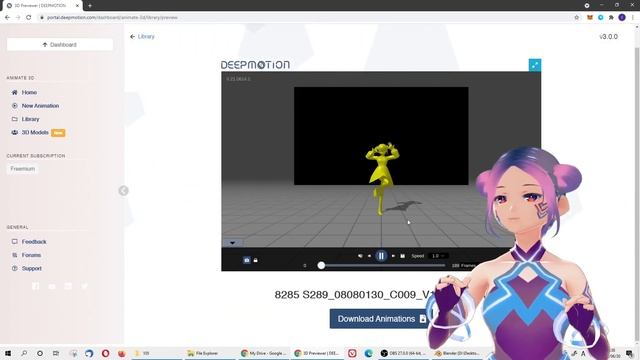Viewport: 640px width, 360px height.
Task: Click the Feedback icon
Action: point(15,242)
